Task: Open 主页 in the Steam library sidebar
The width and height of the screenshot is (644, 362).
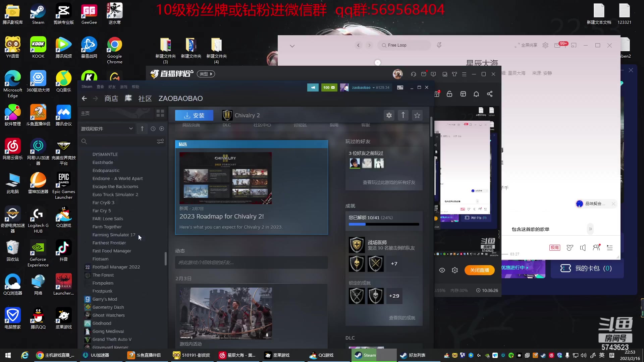Action: [85, 113]
